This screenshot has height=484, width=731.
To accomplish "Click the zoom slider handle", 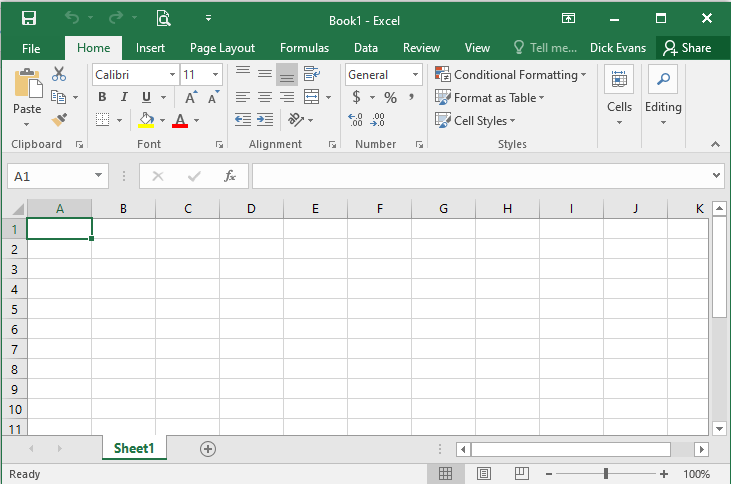I will 606,474.
